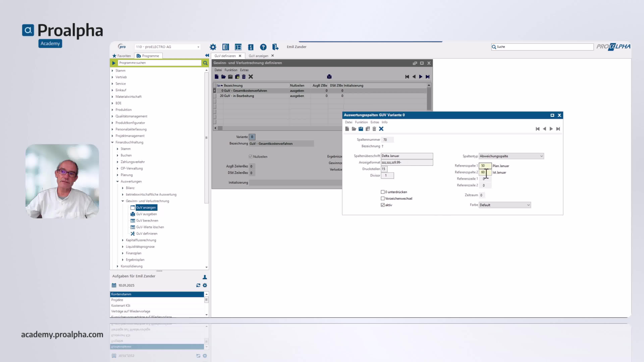This screenshot has width=644, height=362.
Task: Click the refresh icon beside task date
Action: coord(198,285)
